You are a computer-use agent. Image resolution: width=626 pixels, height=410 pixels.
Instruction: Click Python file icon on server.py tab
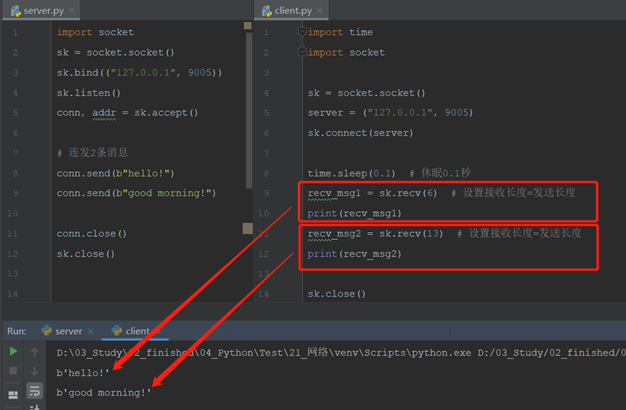(x=16, y=11)
